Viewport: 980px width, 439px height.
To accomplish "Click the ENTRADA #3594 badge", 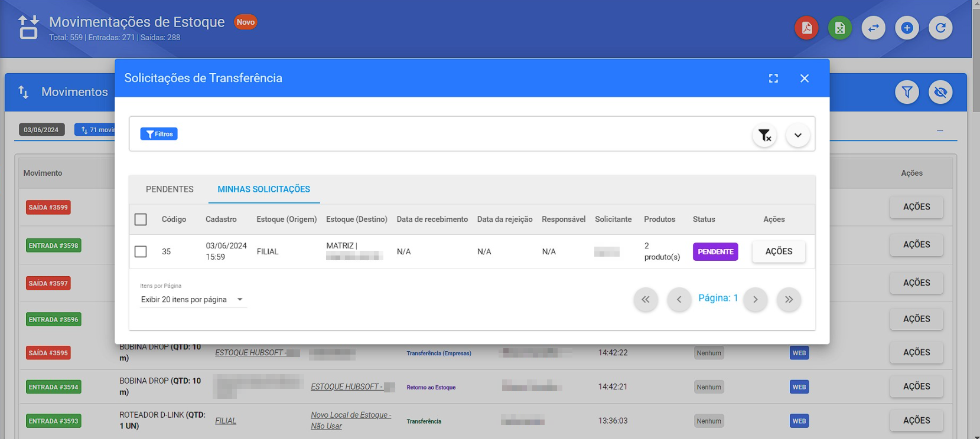I will 53,387.
